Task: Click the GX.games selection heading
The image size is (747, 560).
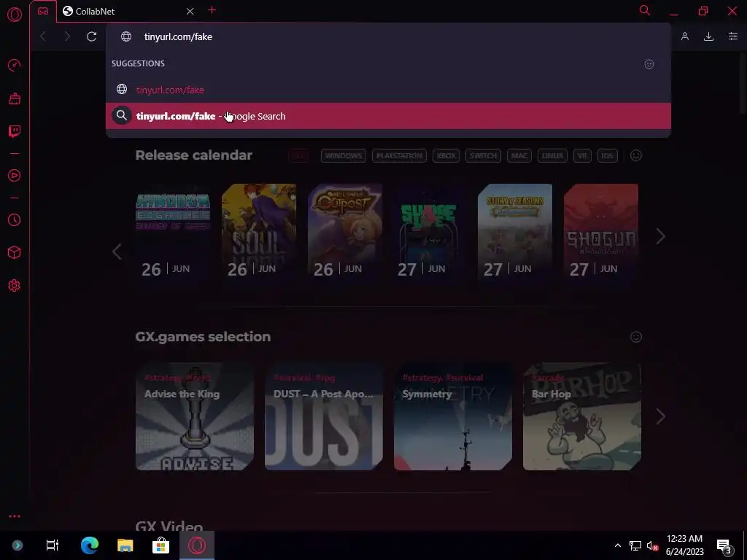Action: 203,337
